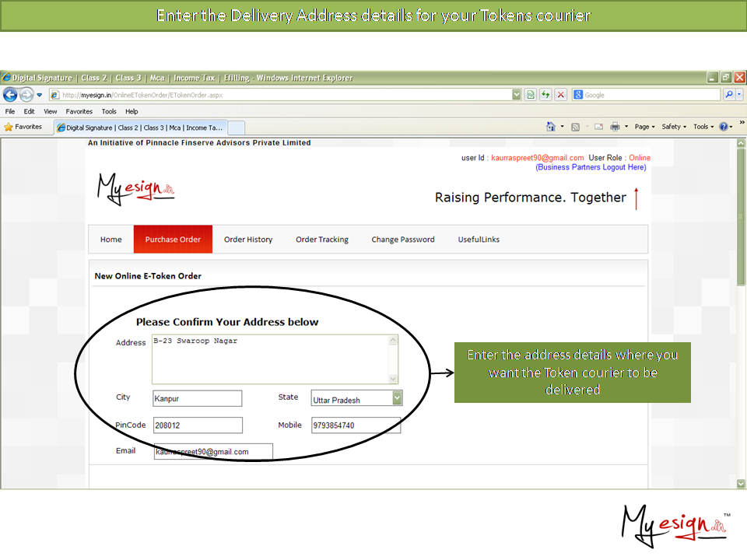
Task: Open the Tools menu in menu bar
Action: (x=109, y=111)
